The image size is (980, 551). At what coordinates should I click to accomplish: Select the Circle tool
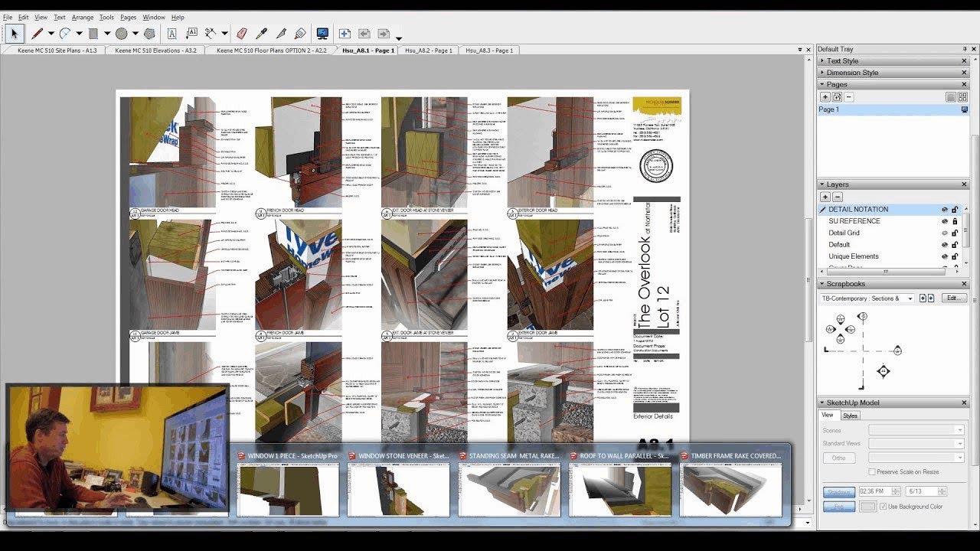(x=121, y=34)
